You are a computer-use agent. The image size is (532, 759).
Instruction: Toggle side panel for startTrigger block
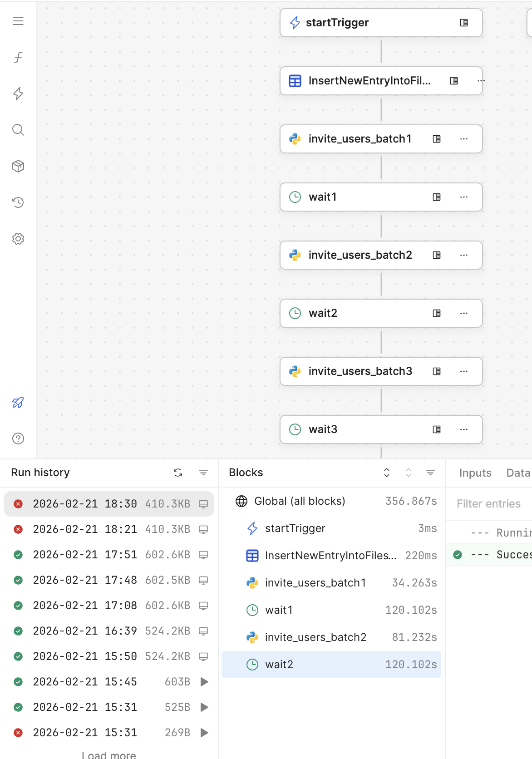464,23
